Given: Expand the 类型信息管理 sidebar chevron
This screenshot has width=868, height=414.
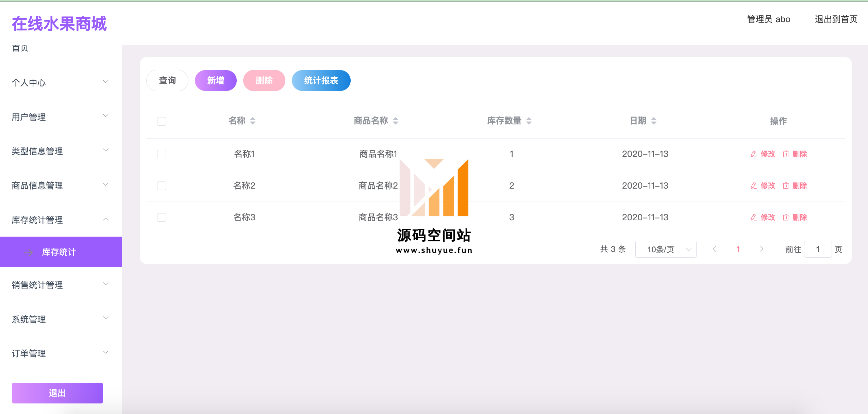Looking at the screenshot, I should click(x=106, y=150).
